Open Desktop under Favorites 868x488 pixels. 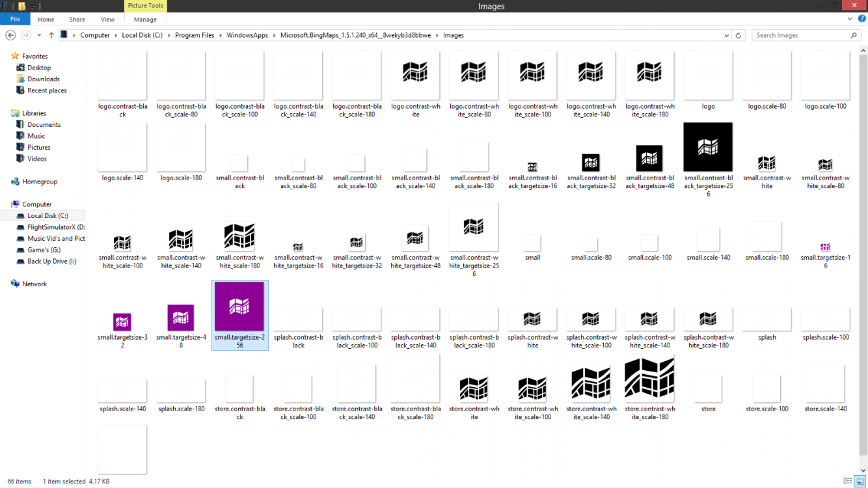click(x=39, y=68)
